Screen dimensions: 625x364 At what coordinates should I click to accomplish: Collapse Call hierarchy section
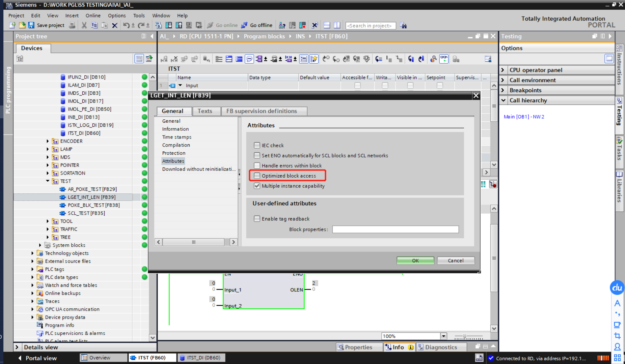(503, 100)
